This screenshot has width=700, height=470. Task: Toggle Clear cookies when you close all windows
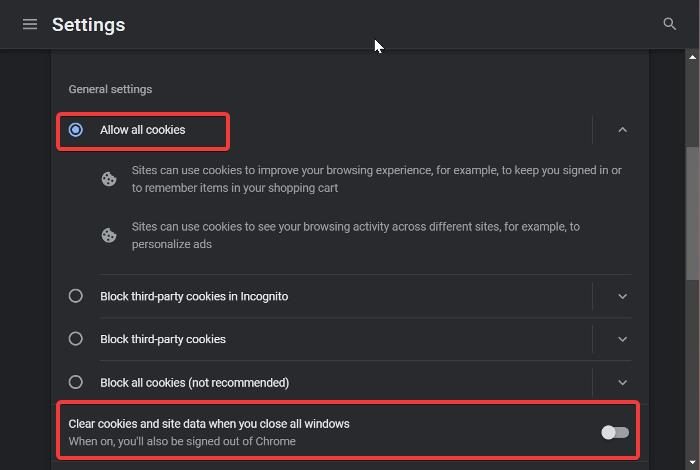[x=615, y=432]
